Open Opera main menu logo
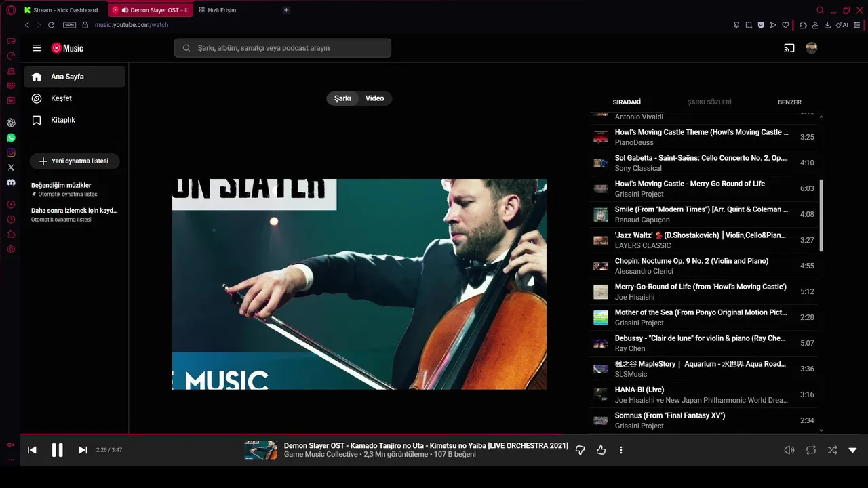This screenshot has width=868, height=488. [11, 10]
